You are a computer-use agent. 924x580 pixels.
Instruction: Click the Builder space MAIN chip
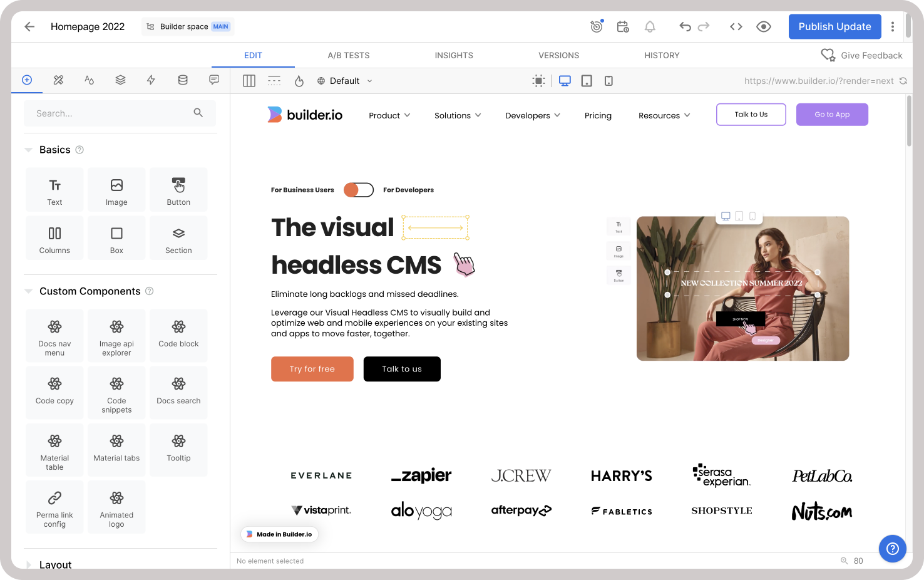coord(188,26)
